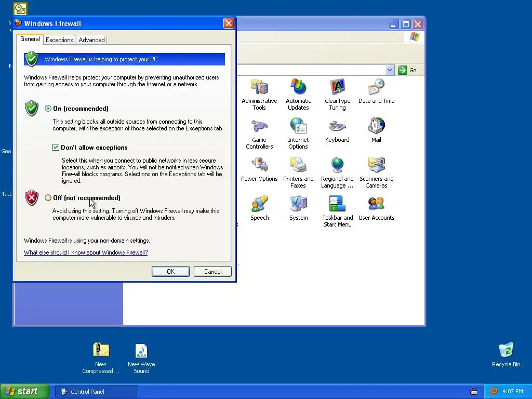The image size is (532, 399).
Task: Click OK in Windows Firewall dialog
Action: 170,271
